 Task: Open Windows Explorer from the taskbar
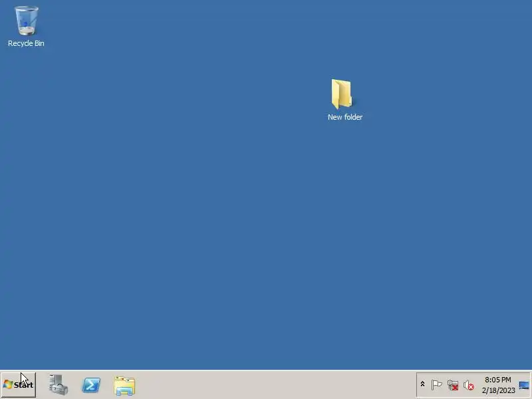124,386
